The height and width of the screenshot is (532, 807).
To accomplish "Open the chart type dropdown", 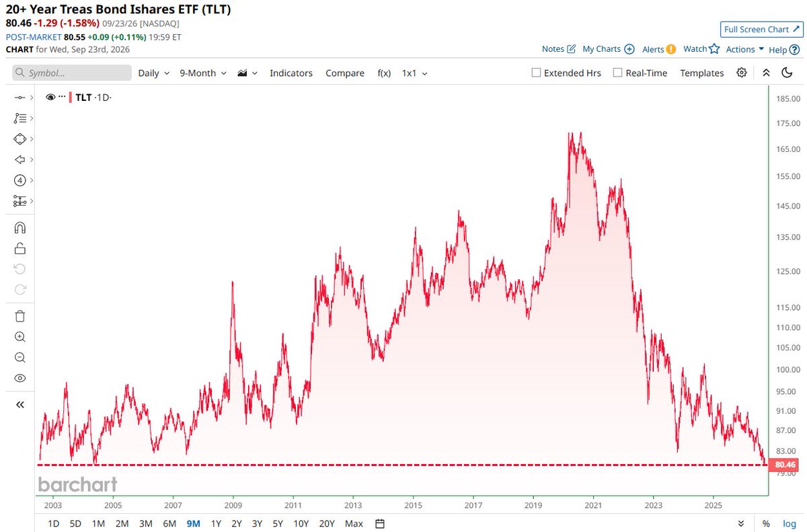I will (247, 73).
